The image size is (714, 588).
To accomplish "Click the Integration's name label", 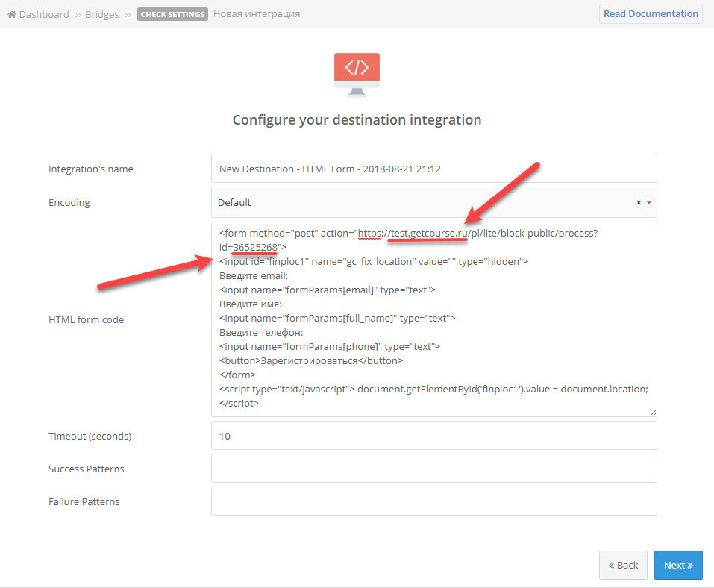I will [x=91, y=169].
